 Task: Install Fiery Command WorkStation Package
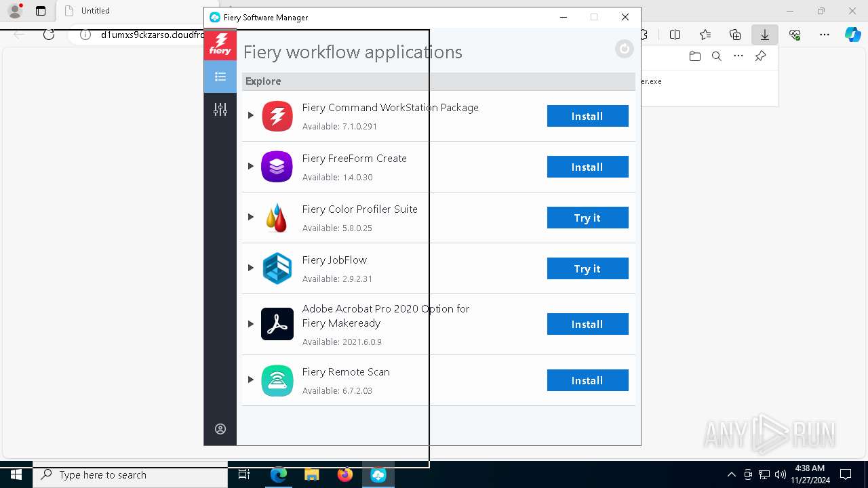pos(587,116)
